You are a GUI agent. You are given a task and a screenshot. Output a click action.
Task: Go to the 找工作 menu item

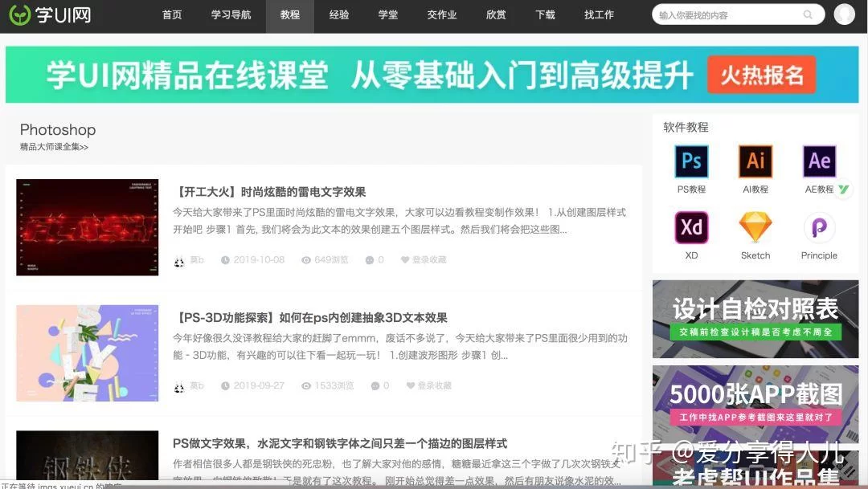tap(599, 14)
